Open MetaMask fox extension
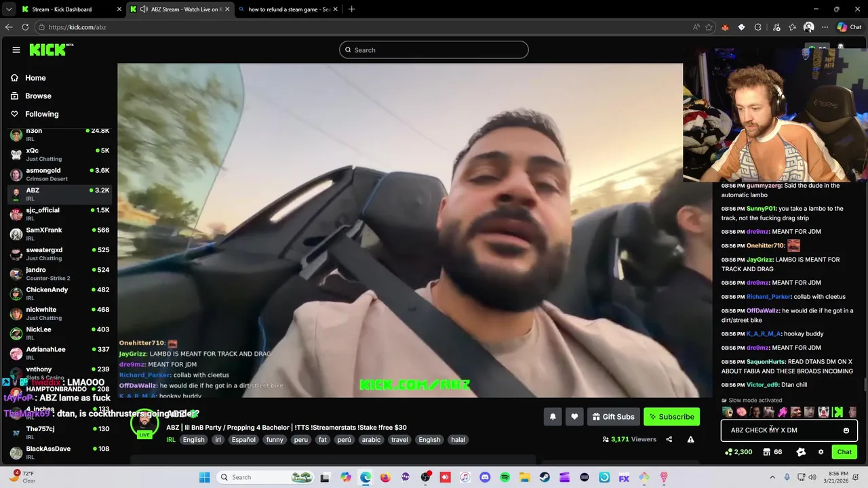The width and height of the screenshot is (868, 488). click(x=725, y=27)
